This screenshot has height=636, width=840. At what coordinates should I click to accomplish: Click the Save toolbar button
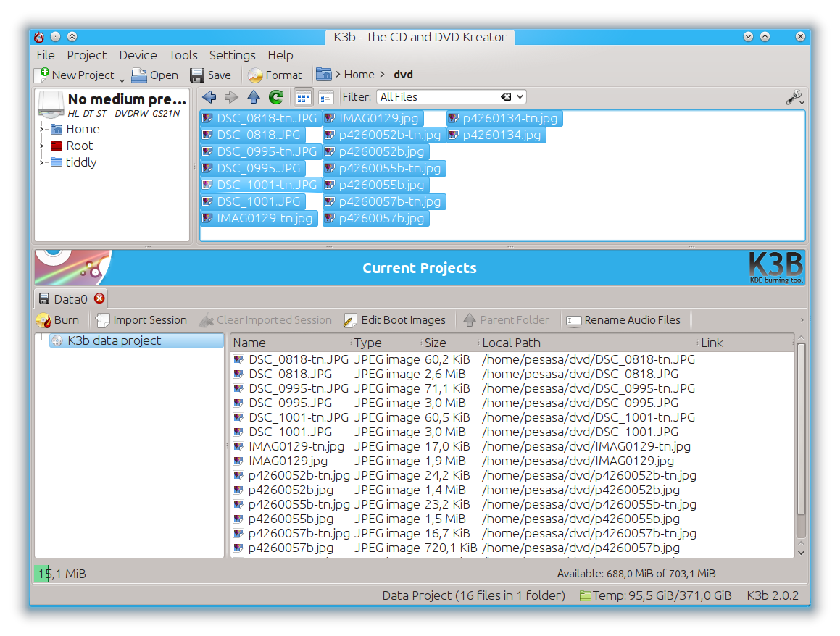point(210,75)
